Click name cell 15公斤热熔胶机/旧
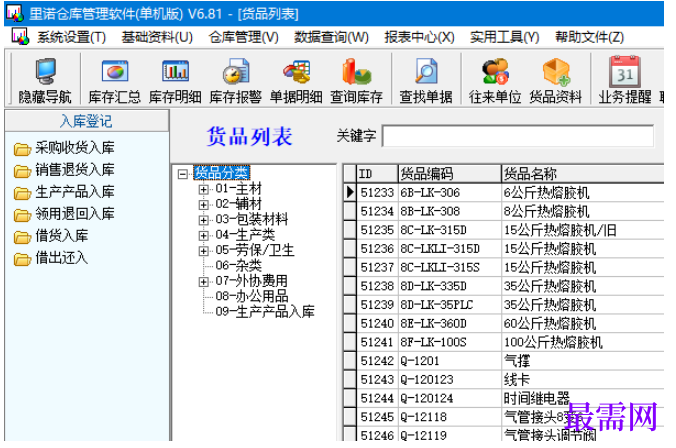The width and height of the screenshot is (676, 448). coord(583,230)
